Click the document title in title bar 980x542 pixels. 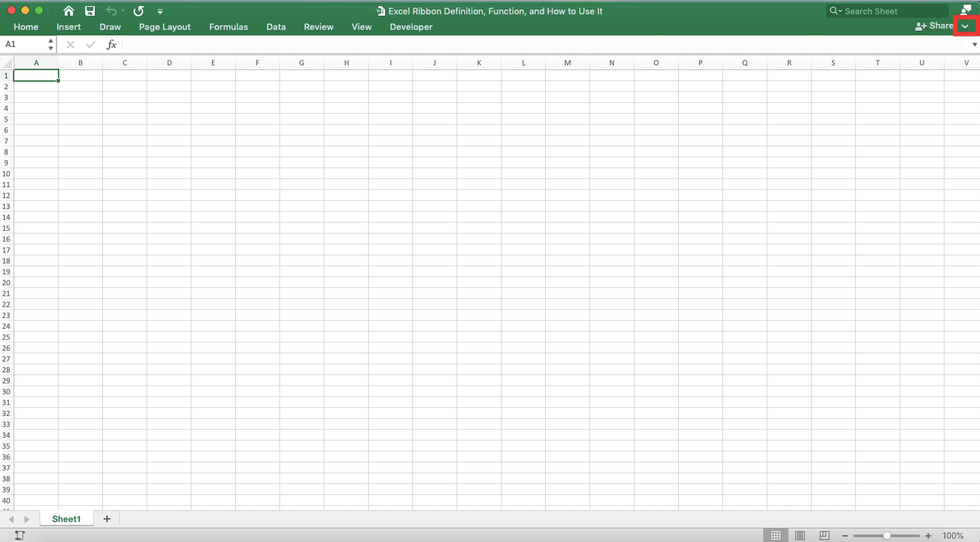495,11
